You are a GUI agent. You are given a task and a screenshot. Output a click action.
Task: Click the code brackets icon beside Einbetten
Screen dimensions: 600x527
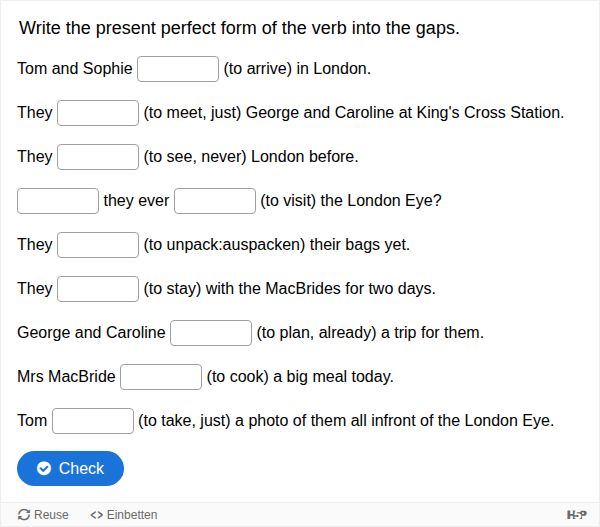pos(97,514)
